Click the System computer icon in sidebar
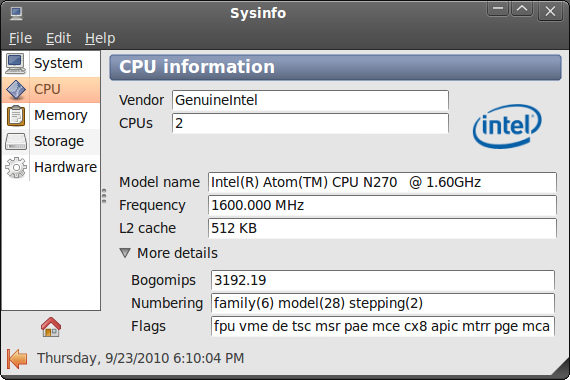570x380 pixels. [15, 63]
